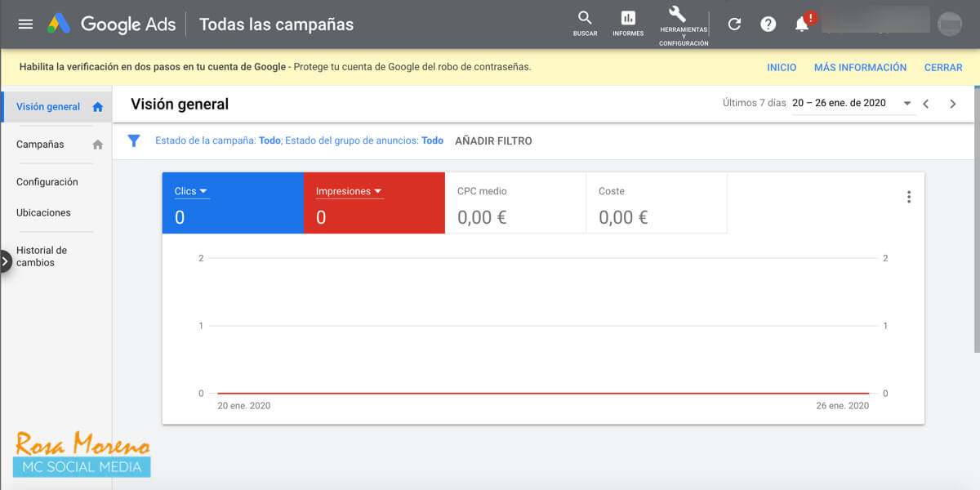The width and height of the screenshot is (980, 490).
Task: Click MÁS INFORMACIÓN in the banner
Action: [860, 67]
